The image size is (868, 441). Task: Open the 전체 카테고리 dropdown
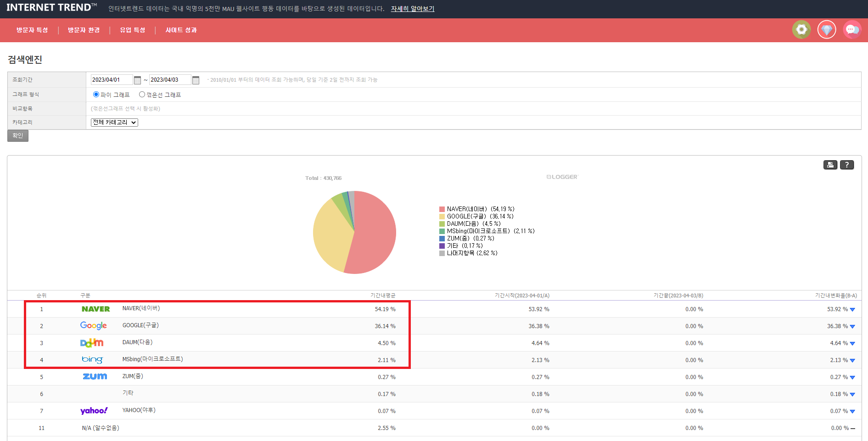click(114, 123)
